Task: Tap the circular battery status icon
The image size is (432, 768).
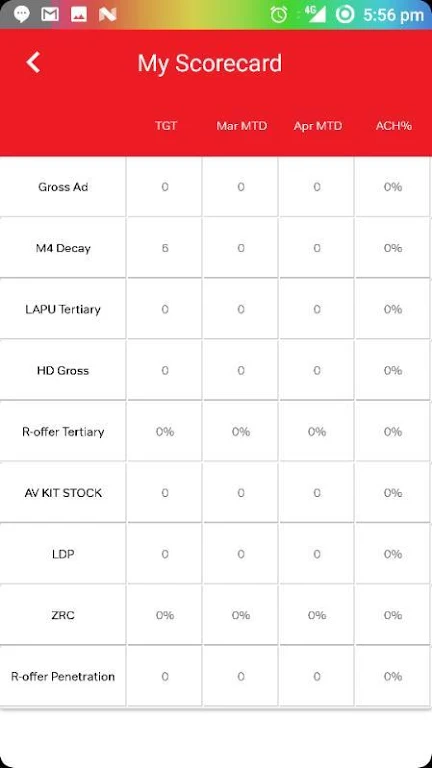Action: coord(345,14)
